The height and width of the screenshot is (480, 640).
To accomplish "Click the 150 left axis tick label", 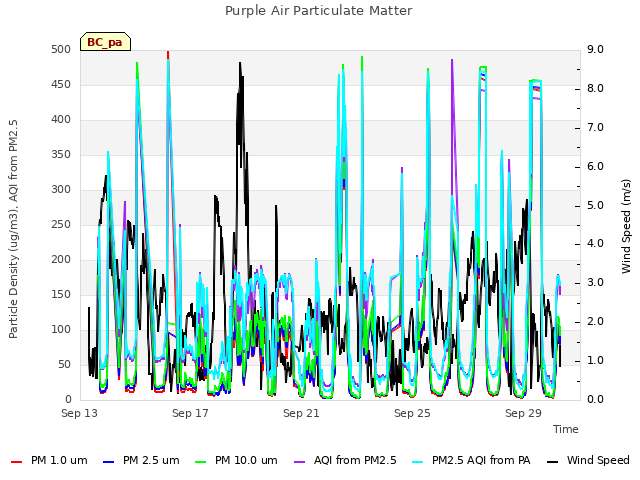I will coord(61,295).
